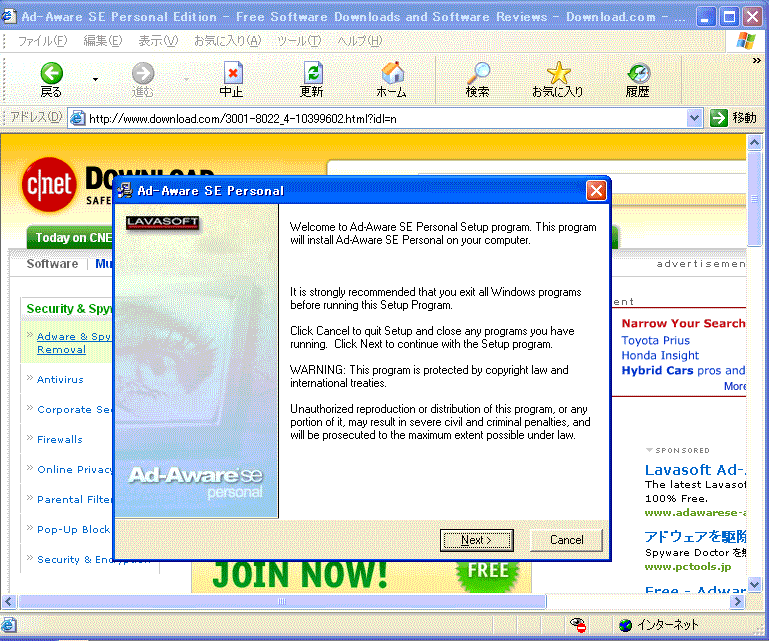This screenshot has width=769, height=641.
Task: Open the ツール(T) menu
Action: (x=299, y=41)
